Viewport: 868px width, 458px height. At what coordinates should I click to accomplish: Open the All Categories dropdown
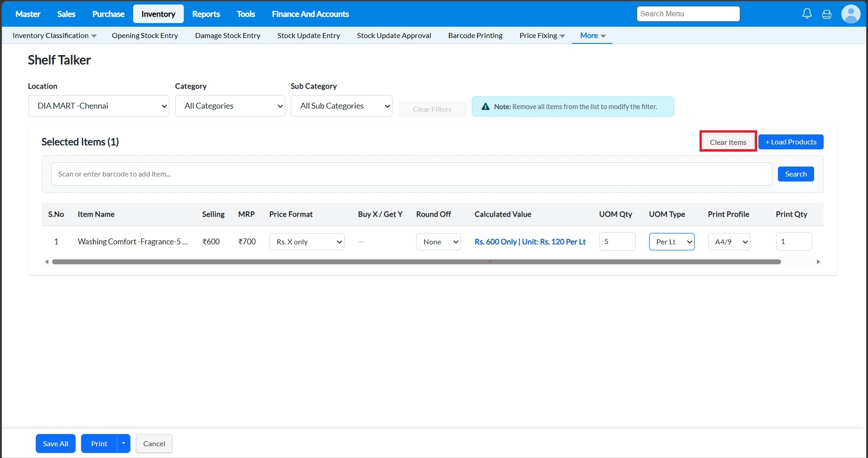[230, 106]
